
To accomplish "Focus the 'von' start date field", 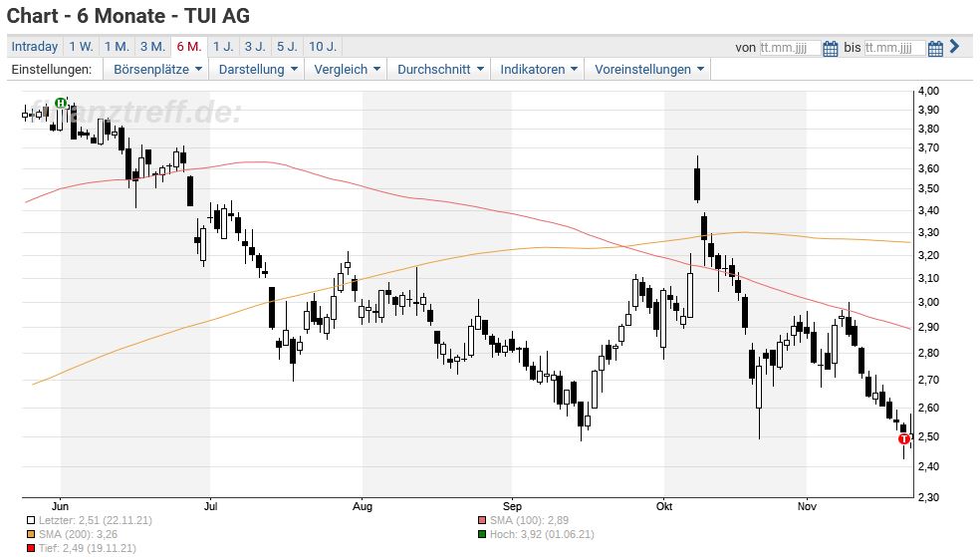I will [790, 48].
